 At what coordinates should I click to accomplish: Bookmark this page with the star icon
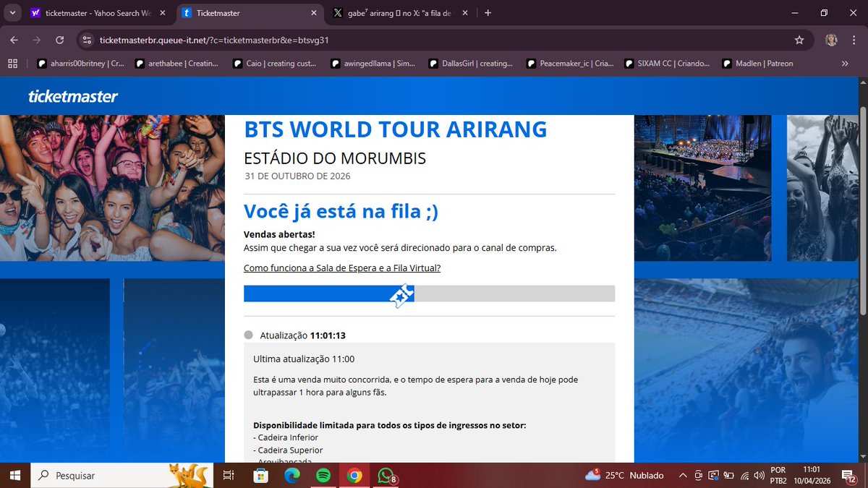(799, 40)
